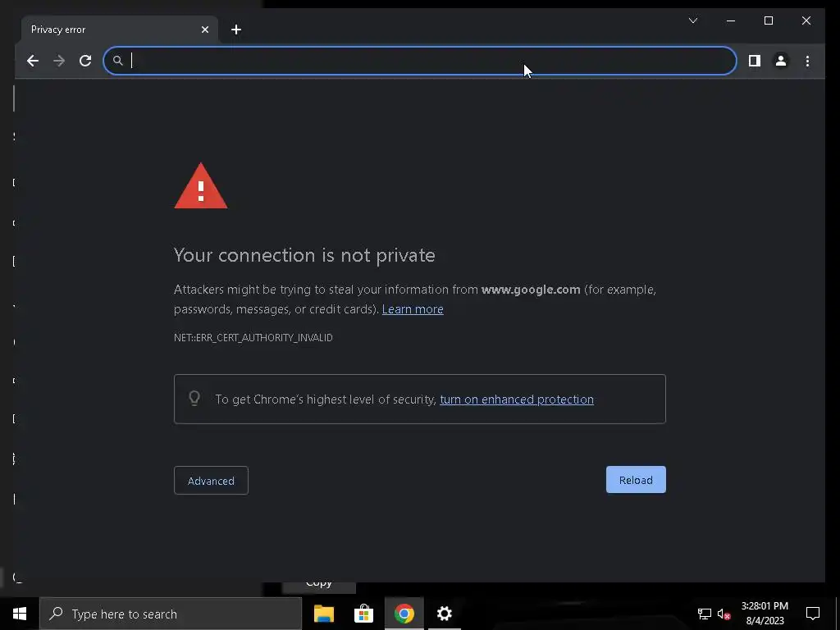Open the notification center icon
The image size is (840, 630).
tap(813, 614)
